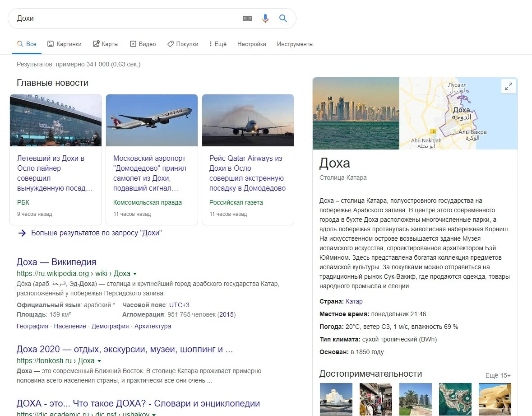Open Инструменты search tools

pos(295,44)
